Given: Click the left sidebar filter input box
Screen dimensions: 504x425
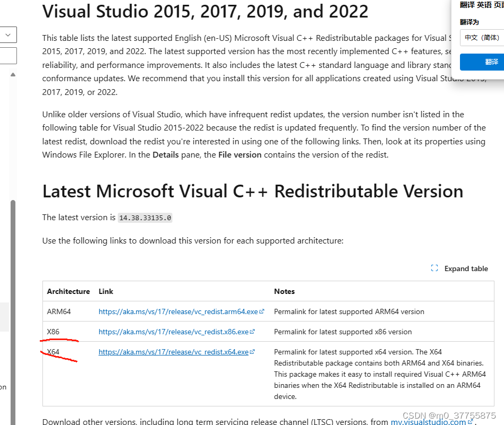Looking at the screenshot, I should (x=8, y=56).
